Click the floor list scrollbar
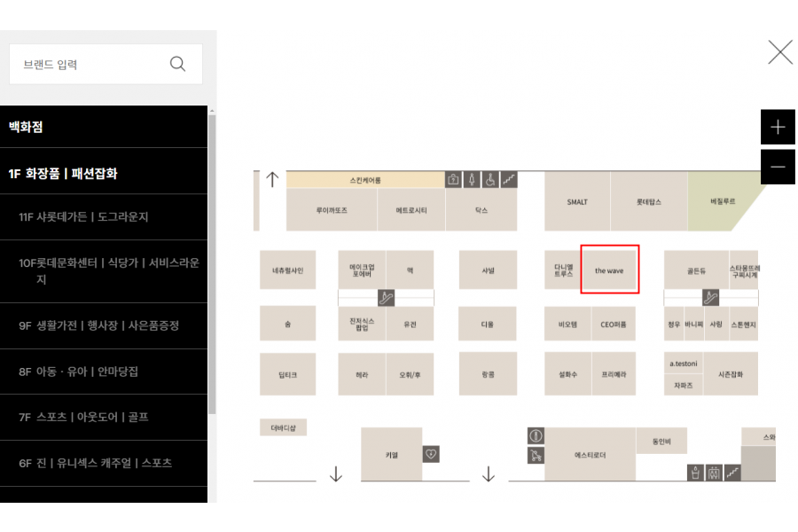The image size is (798, 532). (212, 265)
